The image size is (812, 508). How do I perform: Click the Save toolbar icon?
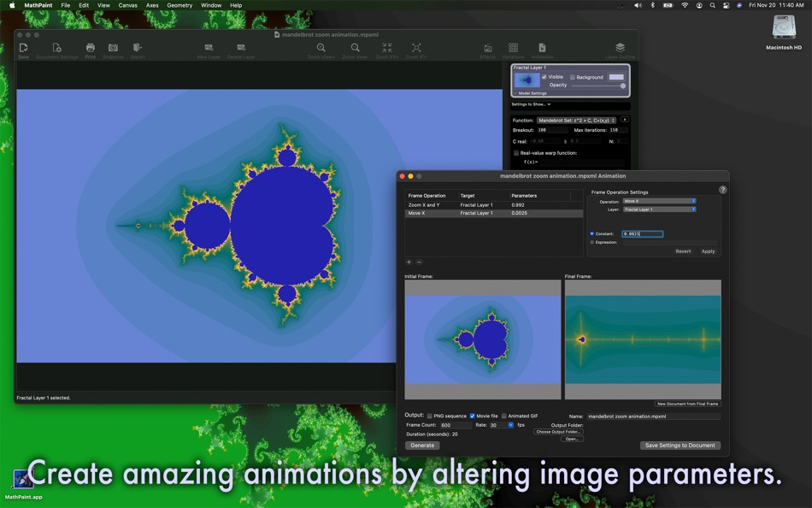pyautogui.click(x=23, y=48)
